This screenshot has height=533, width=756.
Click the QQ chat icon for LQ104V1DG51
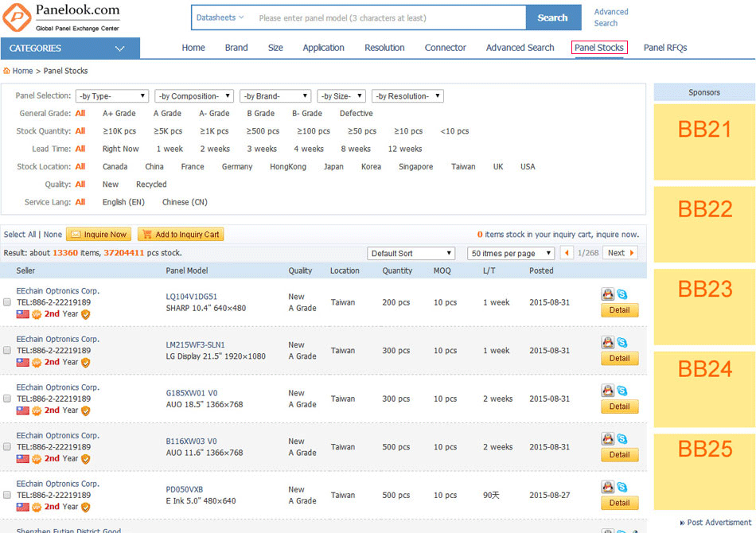click(x=607, y=295)
